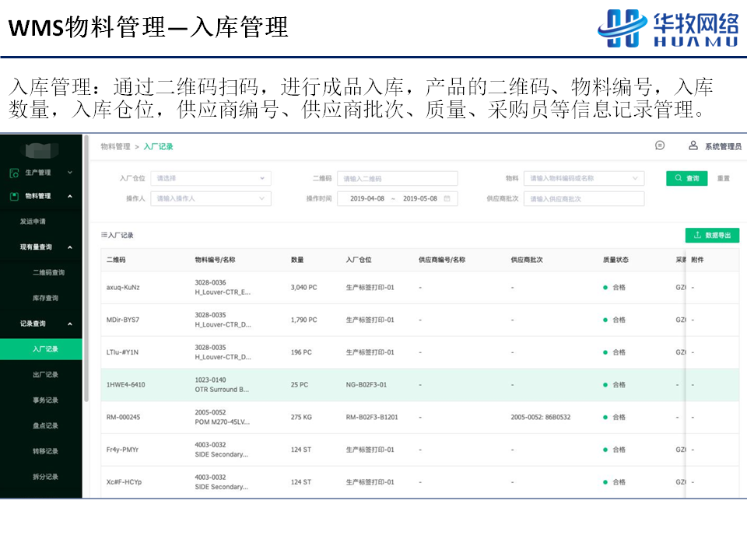Click the user profile icon beside 系统管理员
The width and height of the screenshot is (747, 560).
693,145
